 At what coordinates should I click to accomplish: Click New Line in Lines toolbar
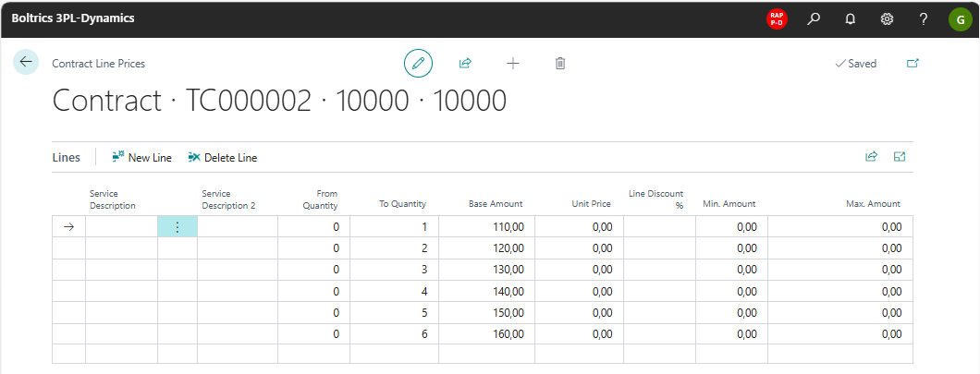point(141,158)
